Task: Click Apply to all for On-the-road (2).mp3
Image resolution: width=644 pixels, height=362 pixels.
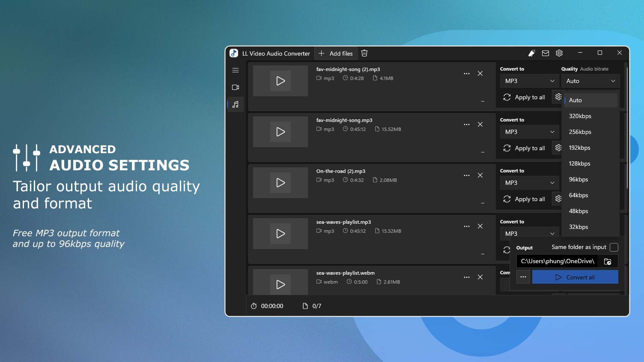Action: tap(525, 199)
